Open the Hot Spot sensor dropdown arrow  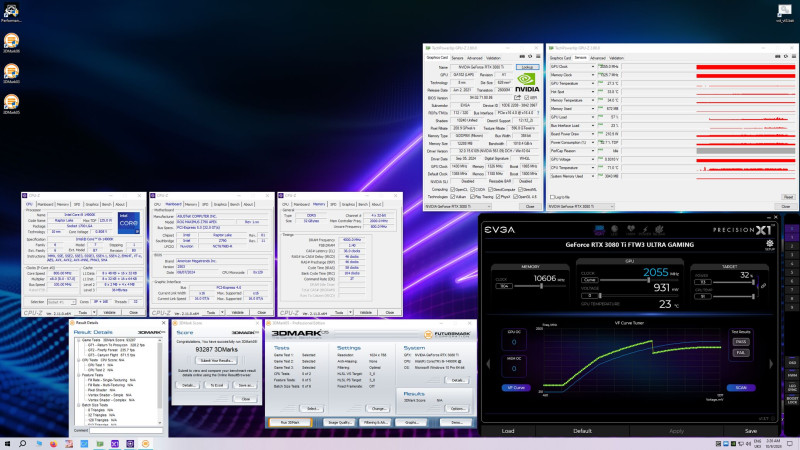[593, 92]
